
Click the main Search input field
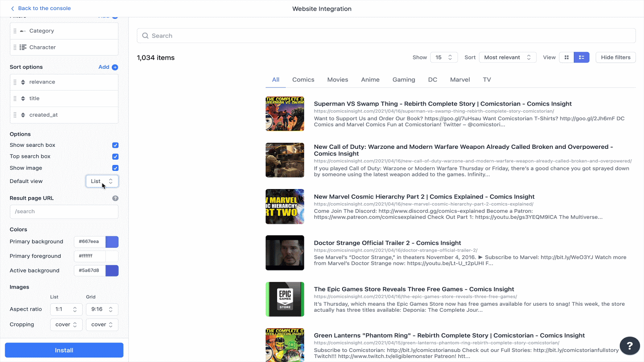click(x=386, y=36)
